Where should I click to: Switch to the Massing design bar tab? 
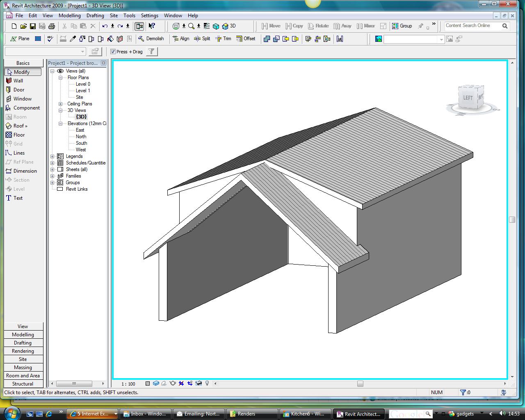tap(23, 367)
